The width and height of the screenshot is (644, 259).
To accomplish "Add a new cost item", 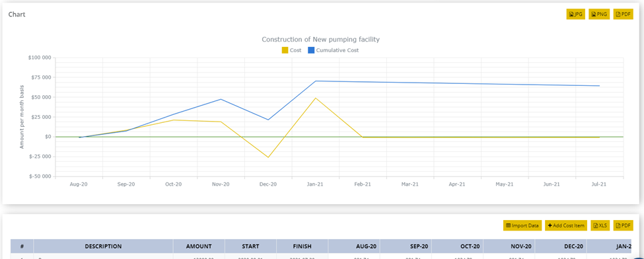I will [566, 225].
